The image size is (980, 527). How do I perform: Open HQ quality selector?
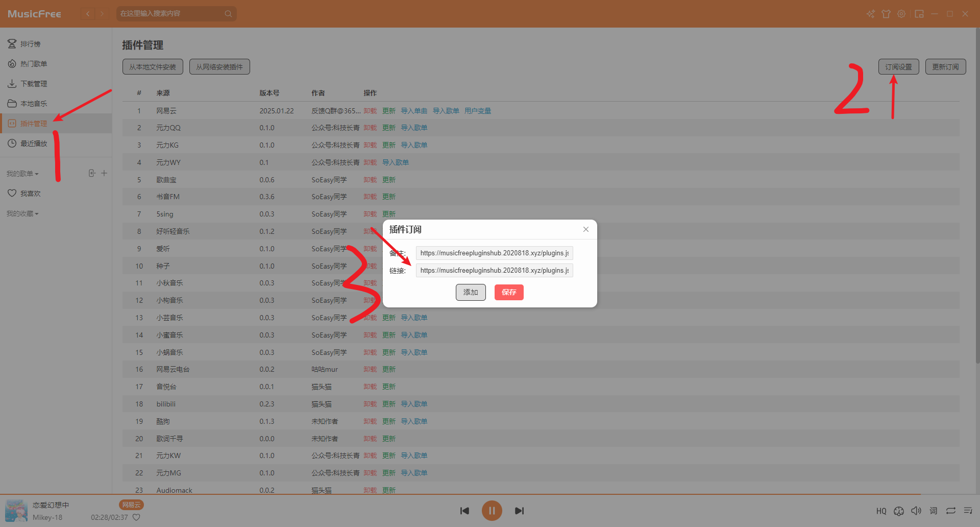(881, 511)
